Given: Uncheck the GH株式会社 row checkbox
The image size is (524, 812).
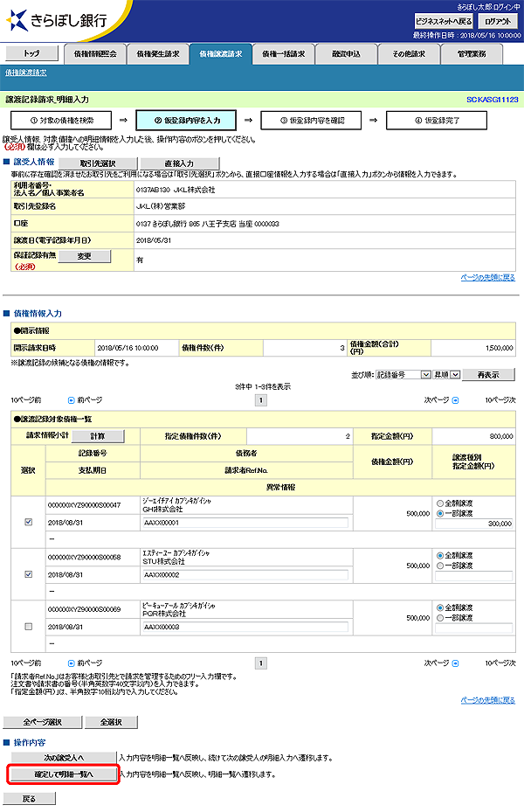Looking at the screenshot, I should [29, 522].
